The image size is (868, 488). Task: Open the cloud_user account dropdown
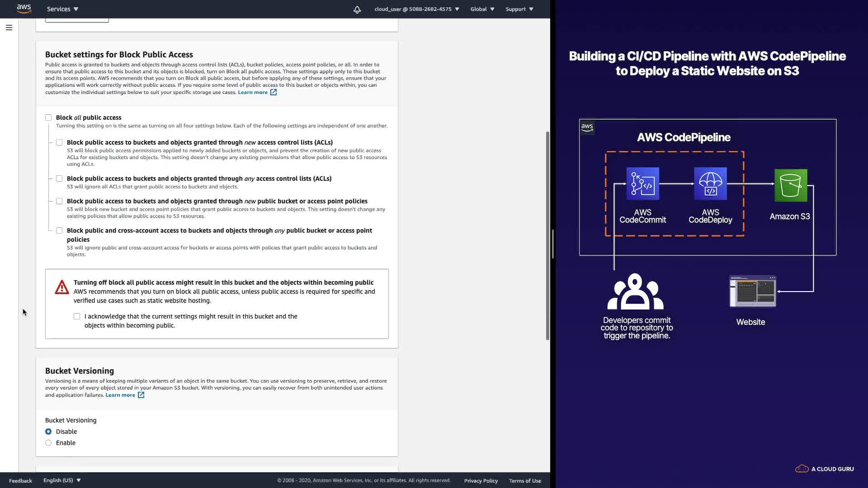416,9
